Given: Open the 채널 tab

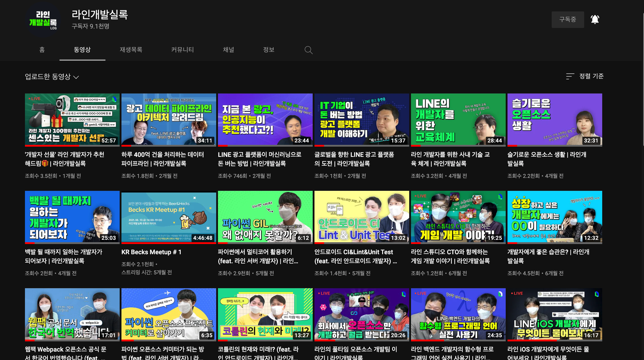Looking at the screenshot, I should point(228,50).
